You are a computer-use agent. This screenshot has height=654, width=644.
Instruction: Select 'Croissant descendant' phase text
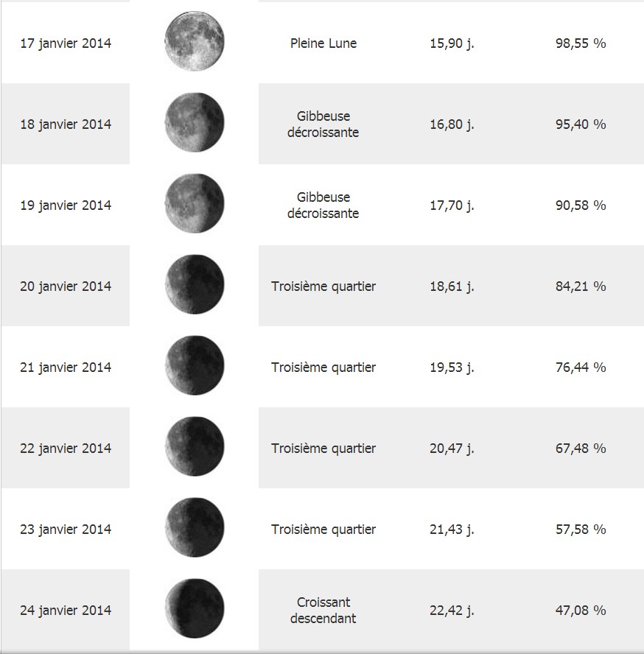click(323, 611)
